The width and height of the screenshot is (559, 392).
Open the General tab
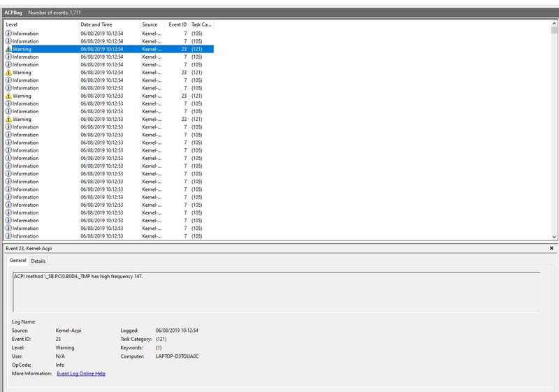17,261
